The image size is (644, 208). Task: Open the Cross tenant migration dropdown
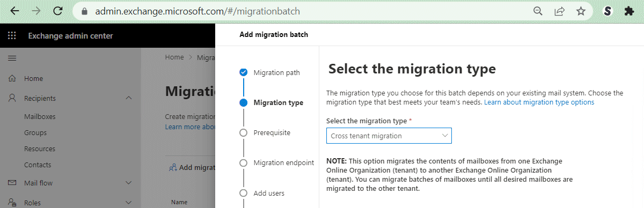point(389,136)
